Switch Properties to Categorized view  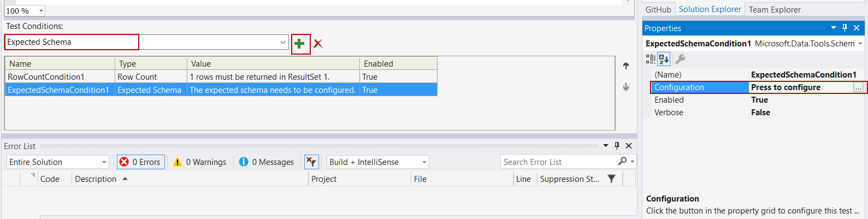pos(651,59)
